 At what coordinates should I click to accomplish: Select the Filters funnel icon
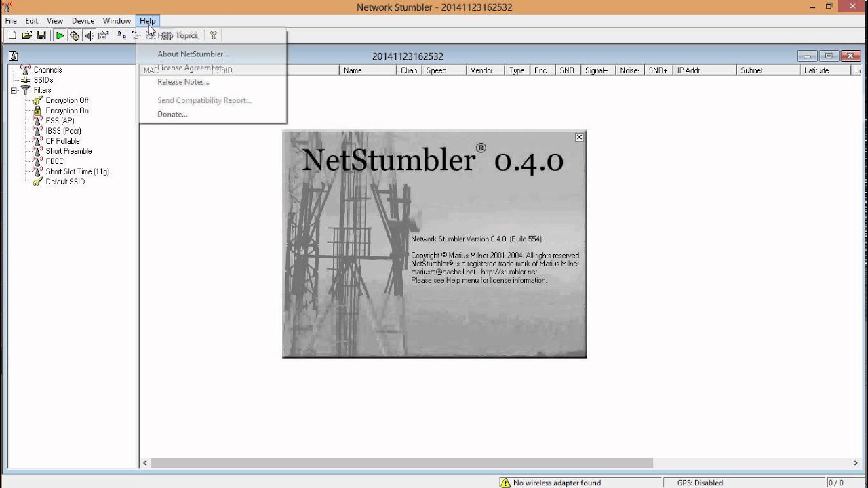tap(26, 90)
